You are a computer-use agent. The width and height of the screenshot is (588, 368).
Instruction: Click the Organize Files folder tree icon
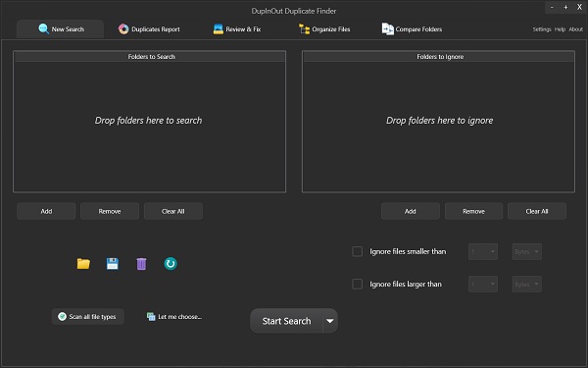(x=304, y=28)
